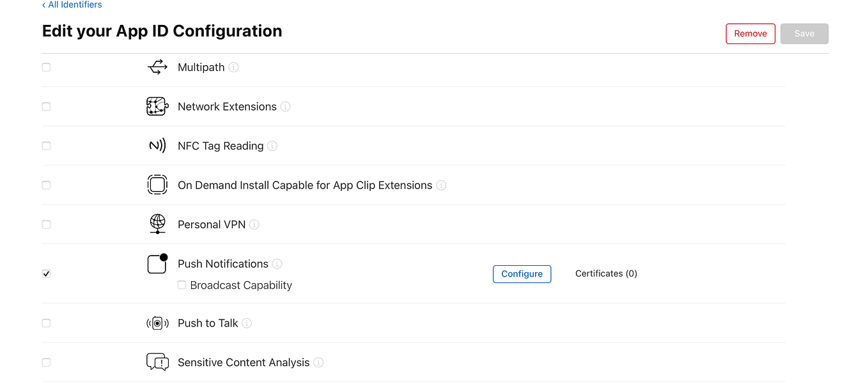Click the Sensitive Content Analysis icon

157,362
